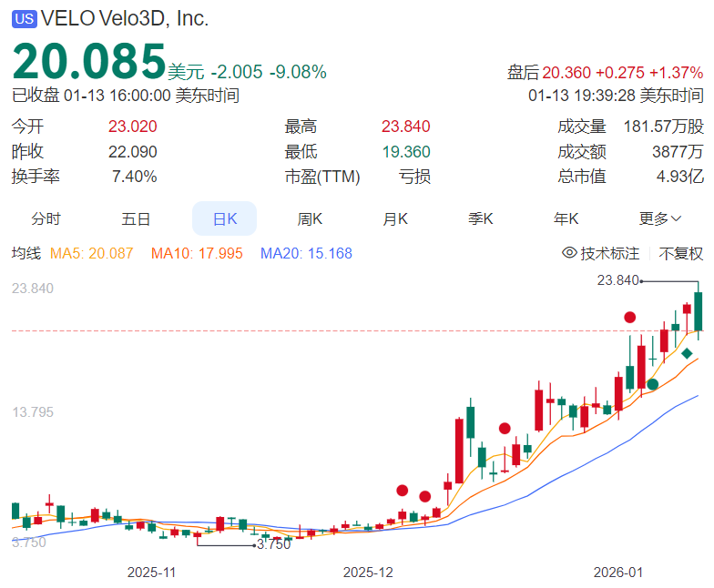Open the 月K monthly chart view

395,218
